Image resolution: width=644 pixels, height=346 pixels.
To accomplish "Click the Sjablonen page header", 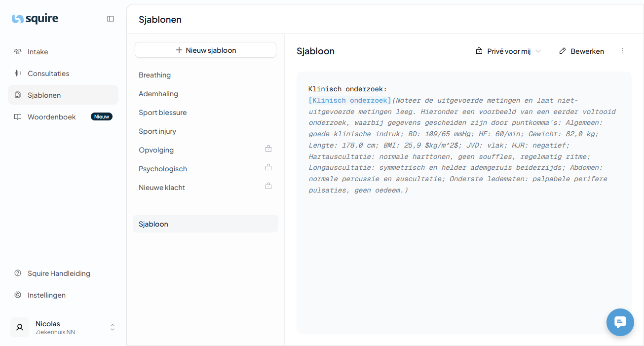I will pyautogui.click(x=160, y=20).
